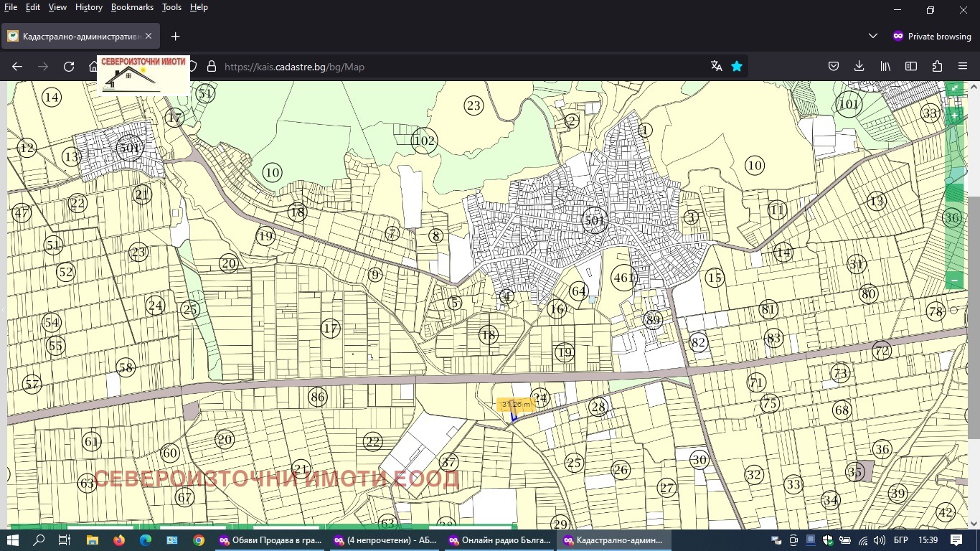Zoom in the map with plus button
The width and height of the screenshot is (980, 551).
click(954, 116)
